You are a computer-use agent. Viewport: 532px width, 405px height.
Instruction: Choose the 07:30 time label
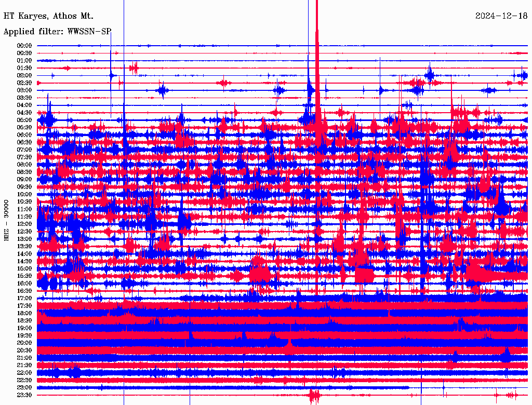24,157
